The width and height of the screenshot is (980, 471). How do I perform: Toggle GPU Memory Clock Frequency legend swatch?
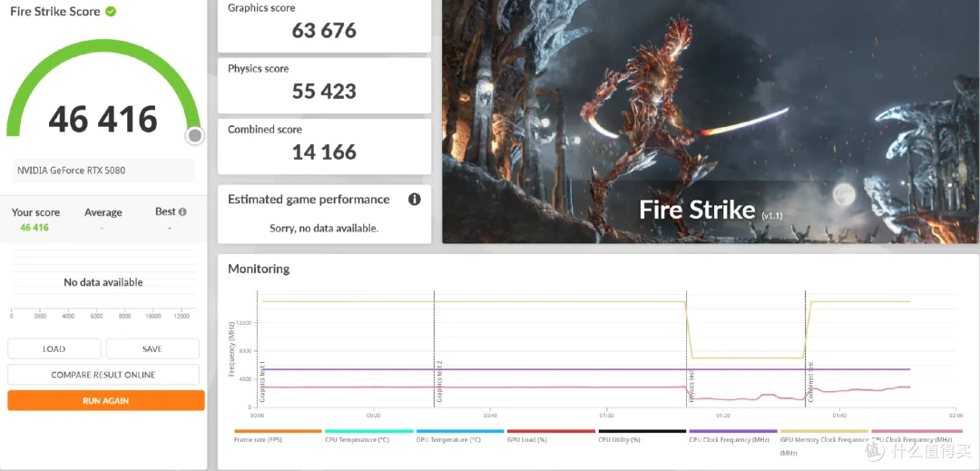(x=824, y=431)
